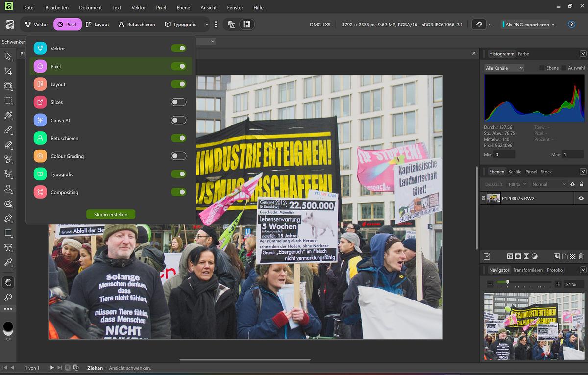Expand the Als PNG exportieren dropdown
The image size is (588, 375).
553,25
